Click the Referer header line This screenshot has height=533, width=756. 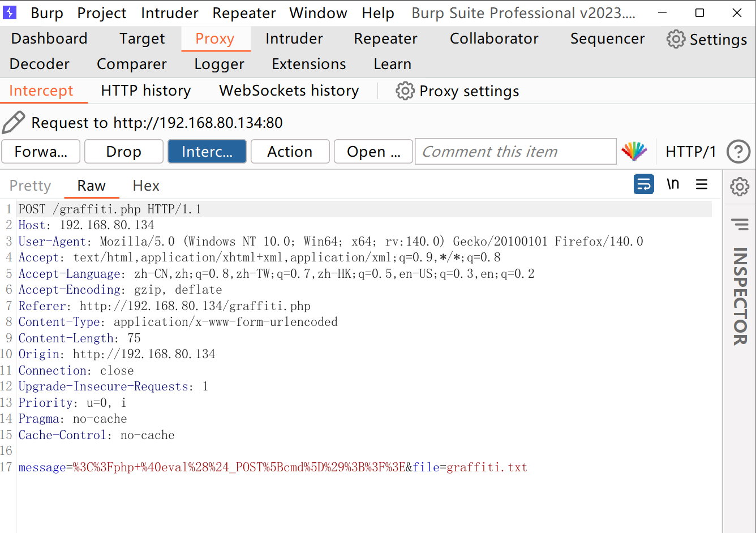point(165,306)
